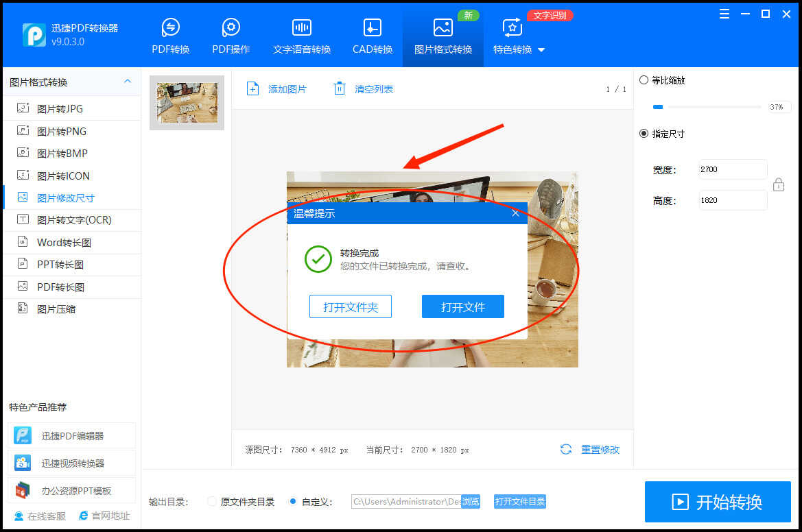Click the 办公资源PPT模板 product icon
The image size is (802, 532).
click(23, 491)
